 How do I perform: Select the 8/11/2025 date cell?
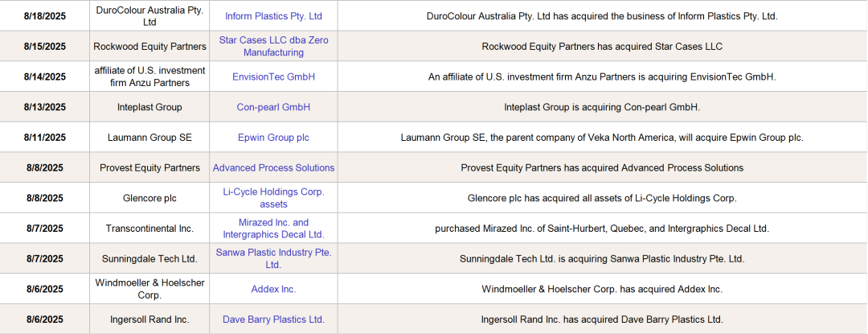pyautogui.click(x=45, y=138)
